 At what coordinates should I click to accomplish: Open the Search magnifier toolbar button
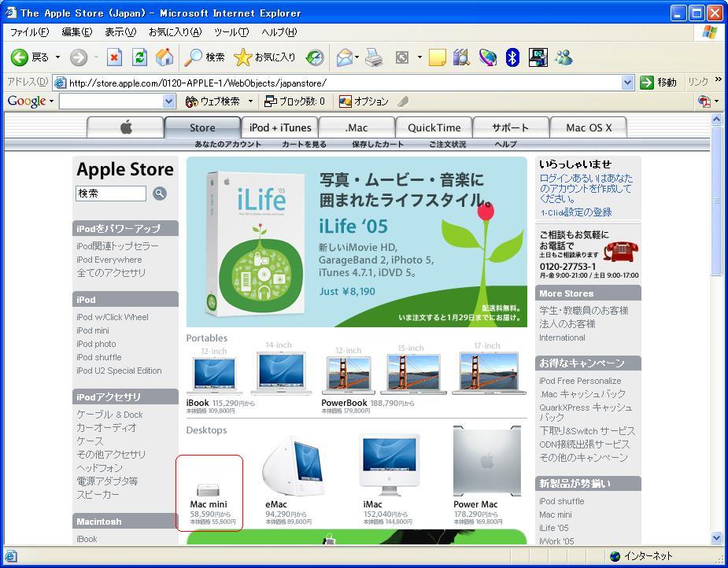click(205, 57)
